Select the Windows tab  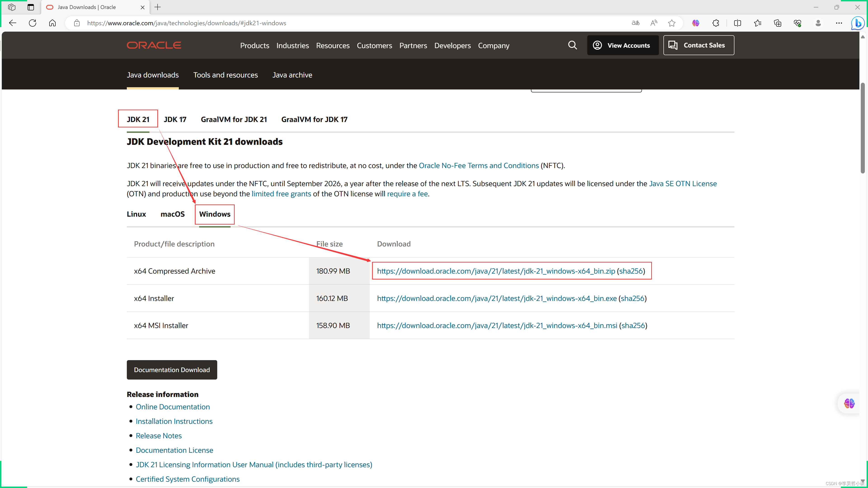[215, 214]
